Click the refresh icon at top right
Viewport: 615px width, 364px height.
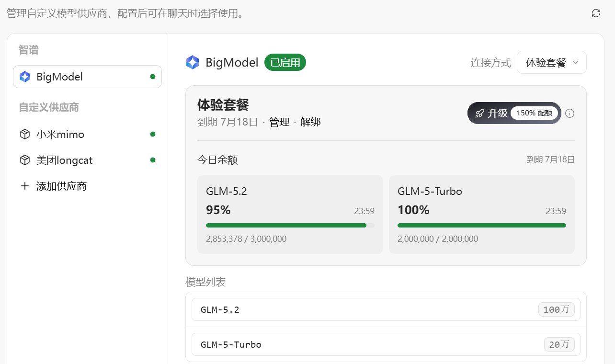tap(596, 13)
